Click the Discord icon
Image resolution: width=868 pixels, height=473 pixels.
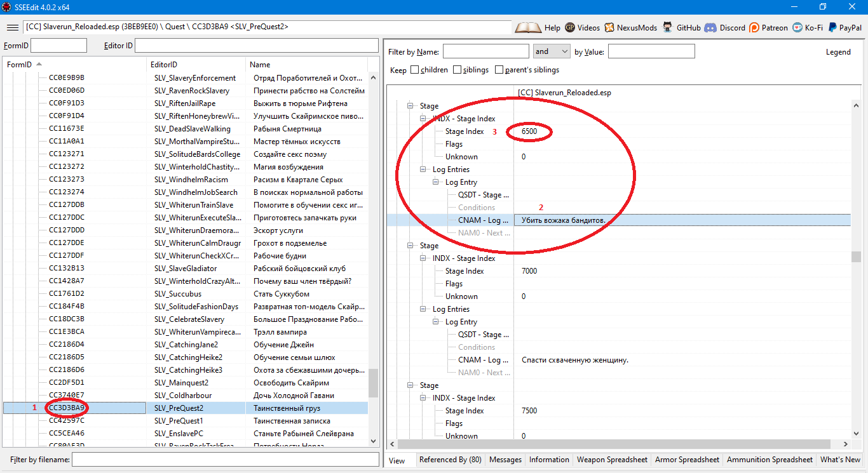[710, 27]
